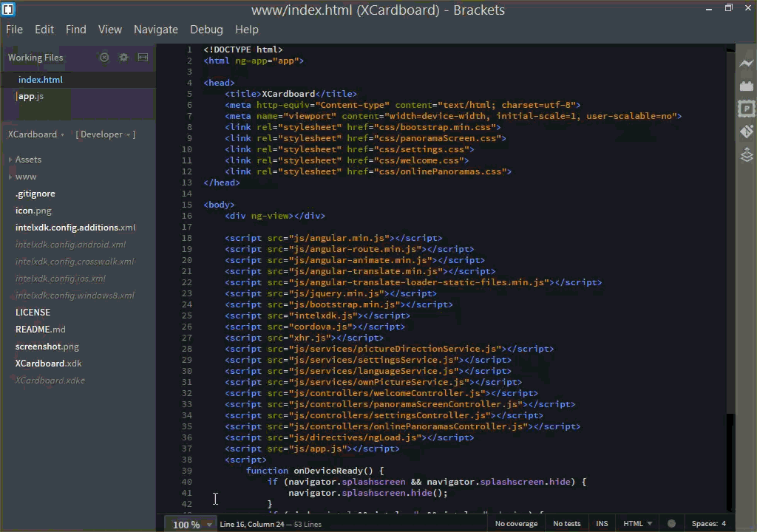Image resolution: width=757 pixels, height=532 pixels.
Task: Click the XCardboard title text on line 5
Action: pyautogui.click(x=288, y=94)
